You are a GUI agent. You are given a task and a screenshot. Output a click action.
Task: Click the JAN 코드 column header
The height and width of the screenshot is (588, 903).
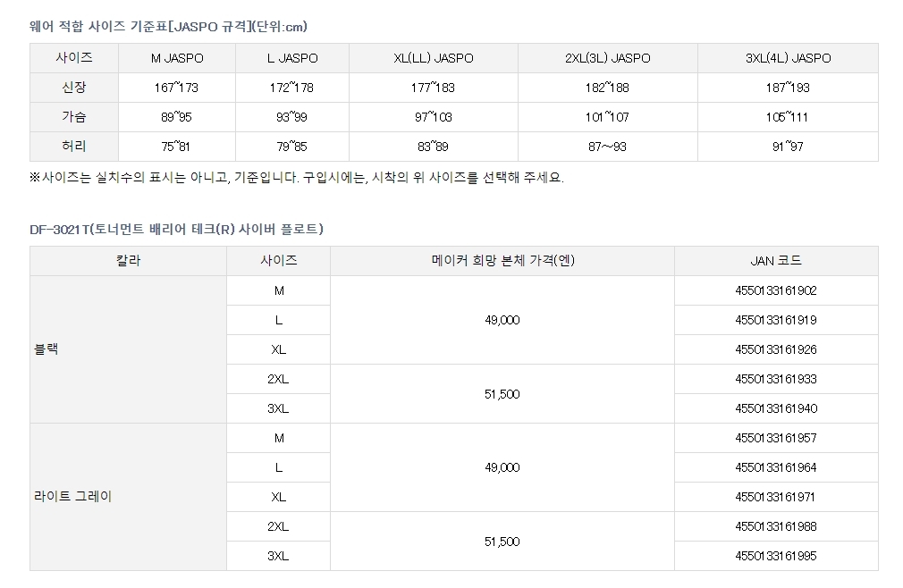coord(775,261)
